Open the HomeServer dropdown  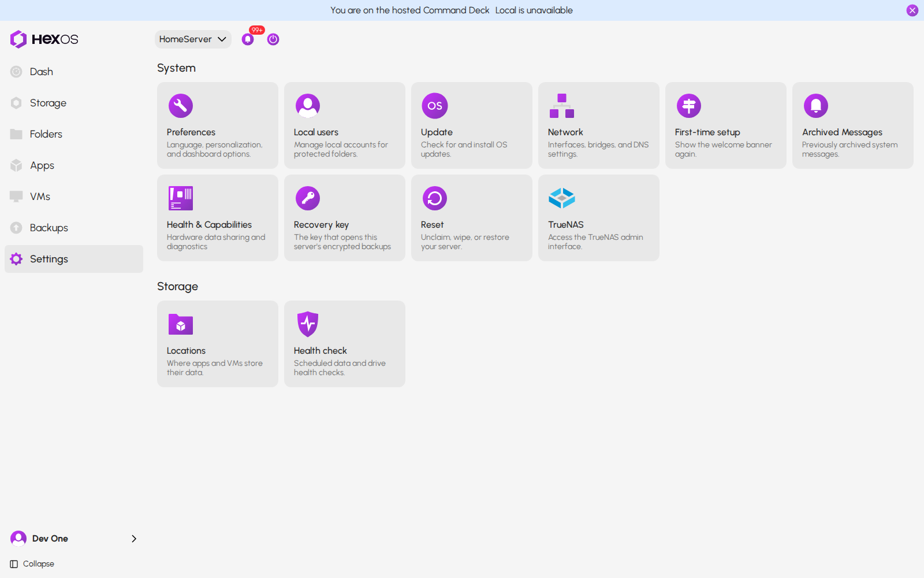point(193,39)
